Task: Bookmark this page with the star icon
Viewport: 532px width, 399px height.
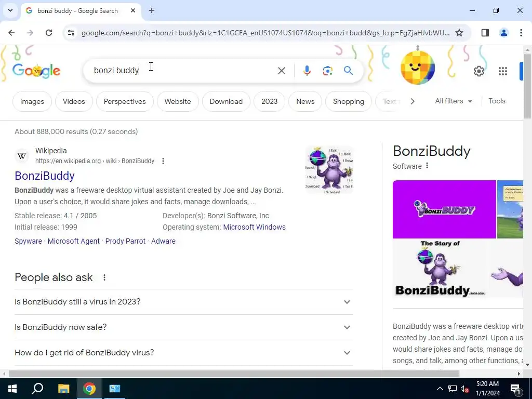Action: [459, 33]
